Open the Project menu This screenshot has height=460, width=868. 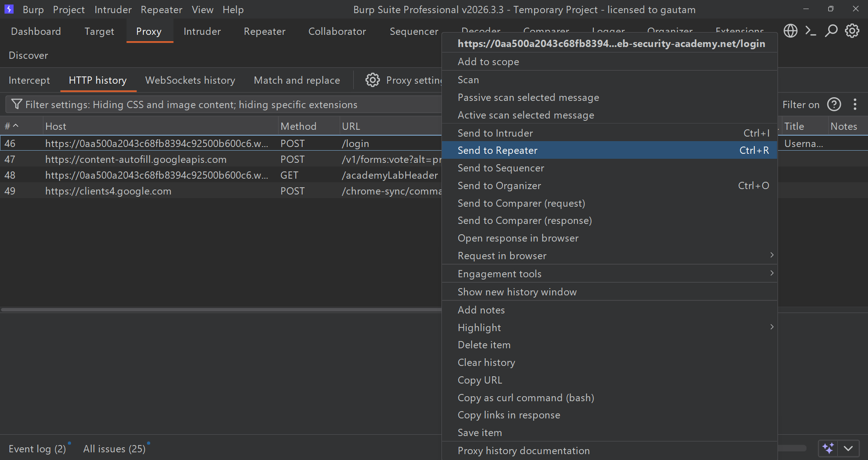(69, 9)
